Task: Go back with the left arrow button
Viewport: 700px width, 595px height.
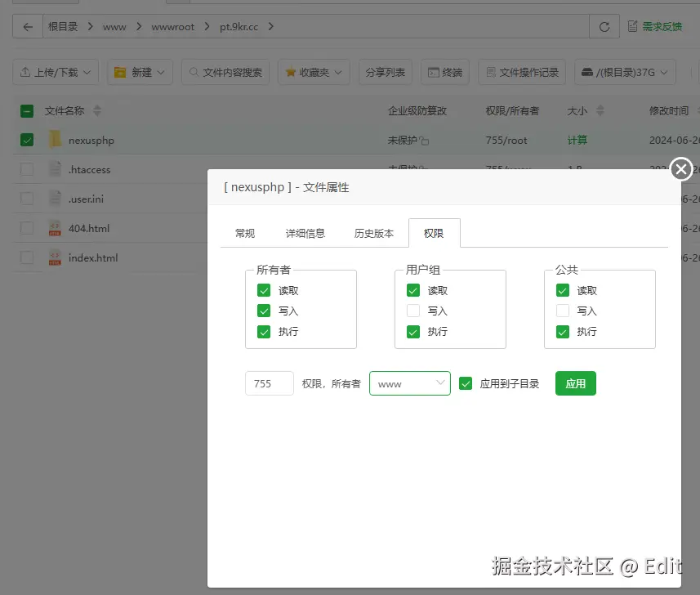Action: point(28,27)
